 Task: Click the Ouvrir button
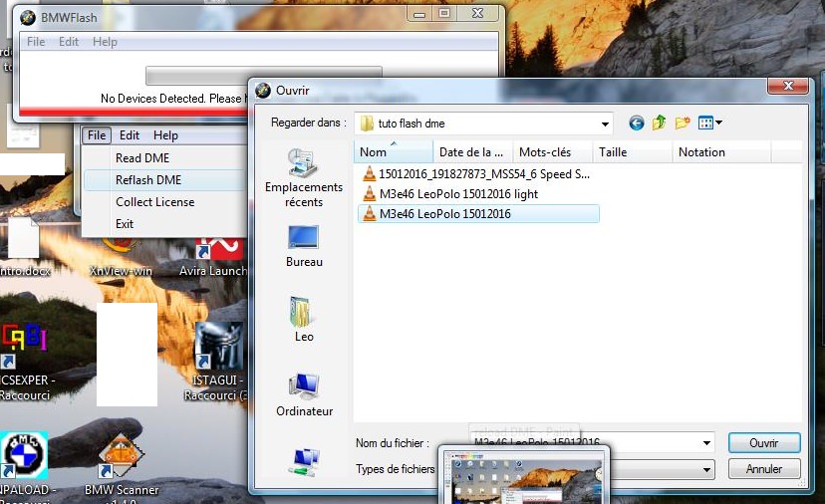pyautogui.click(x=764, y=443)
